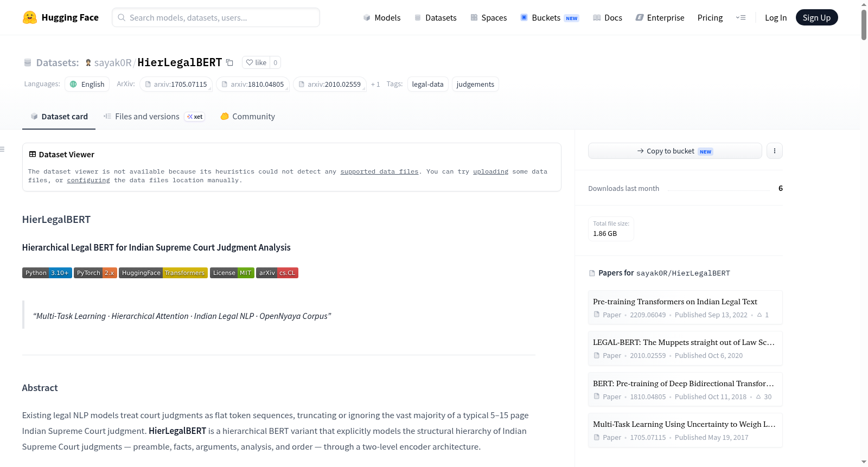Open the Docs page

click(x=608, y=17)
